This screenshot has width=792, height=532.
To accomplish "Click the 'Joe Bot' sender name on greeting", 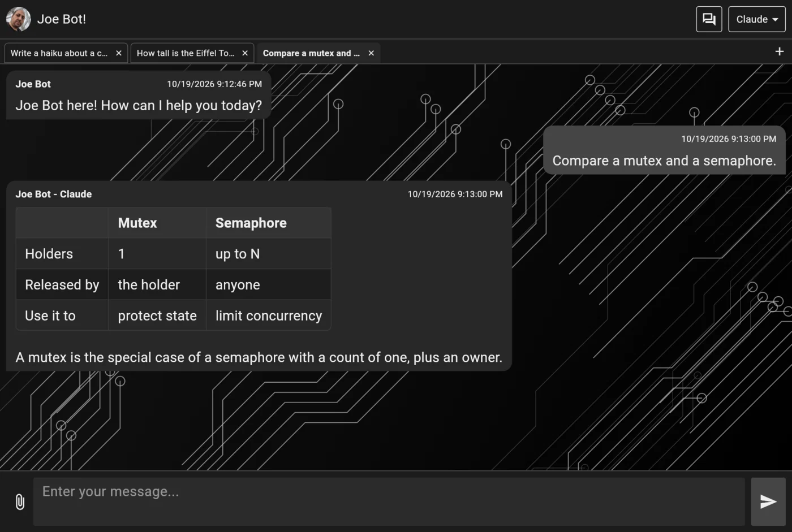I will [x=33, y=84].
